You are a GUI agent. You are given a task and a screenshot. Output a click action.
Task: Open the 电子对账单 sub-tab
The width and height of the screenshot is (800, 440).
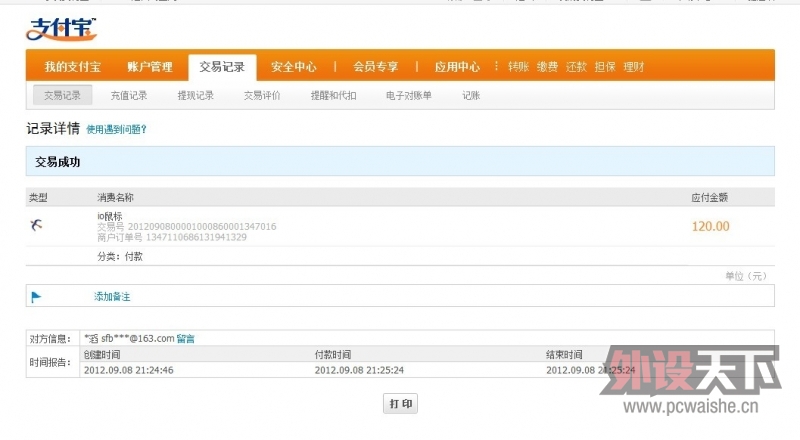[x=409, y=96]
